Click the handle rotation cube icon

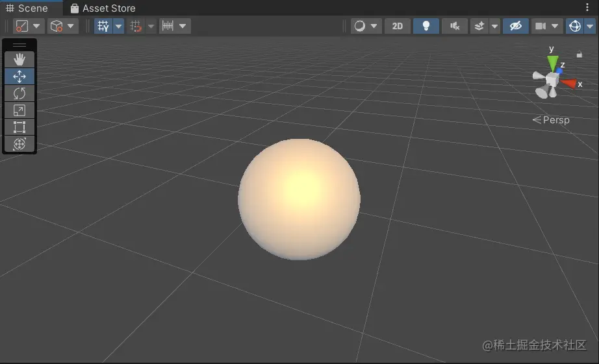(56, 26)
